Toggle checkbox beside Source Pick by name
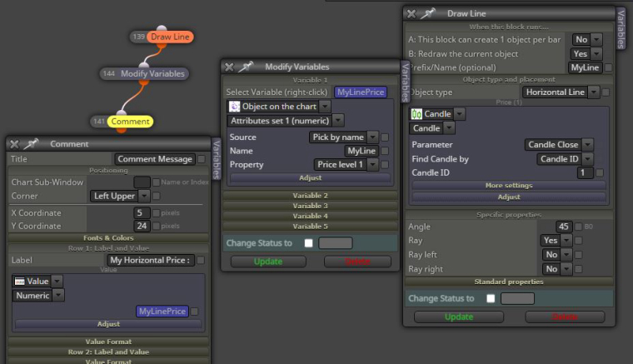Screen dimensions: 633x364 [x=385, y=137]
